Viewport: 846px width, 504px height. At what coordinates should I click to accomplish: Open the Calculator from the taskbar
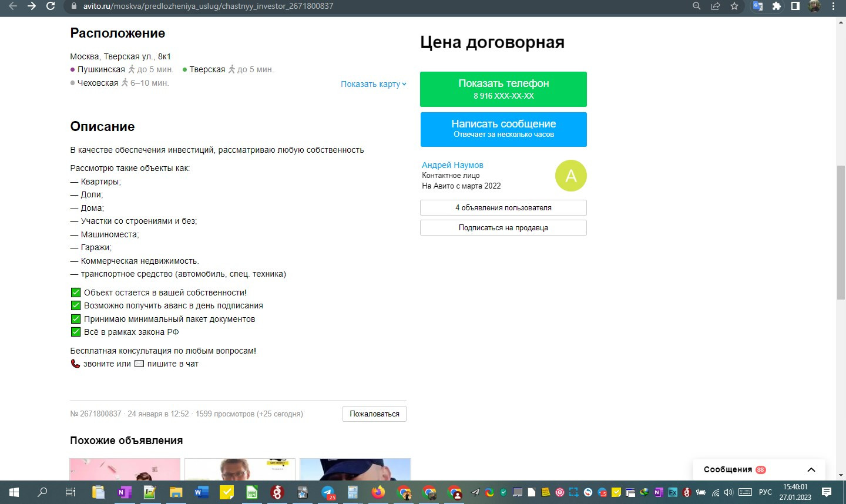[x=352, y=492]
